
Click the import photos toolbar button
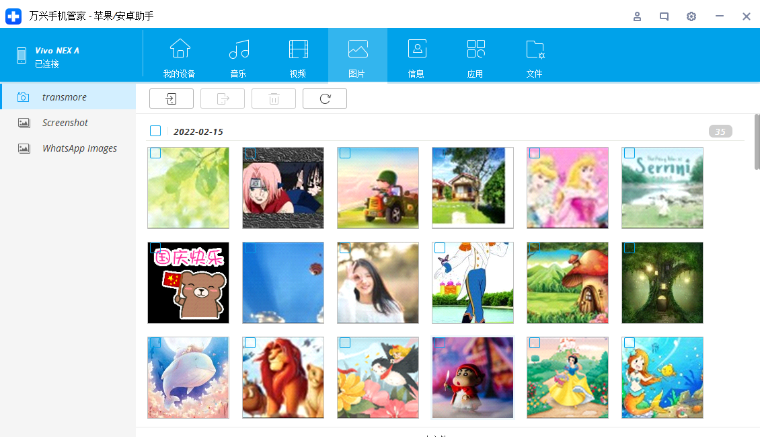pos(171,99)
